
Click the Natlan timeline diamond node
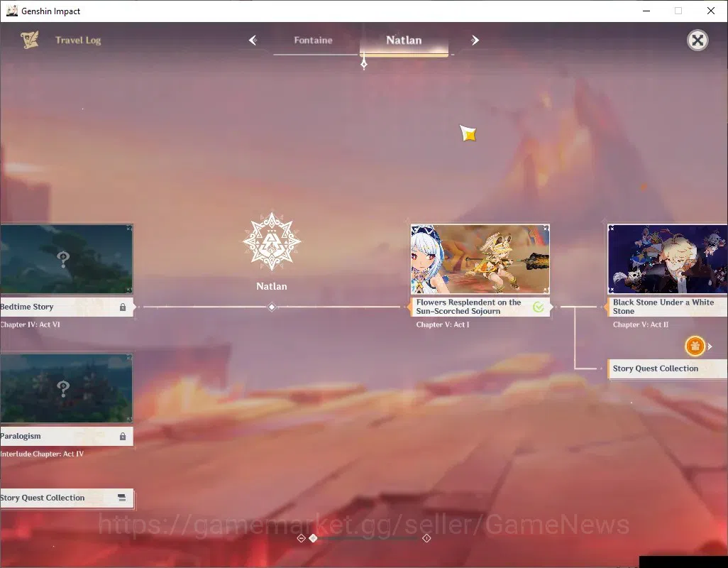(272, 307)
